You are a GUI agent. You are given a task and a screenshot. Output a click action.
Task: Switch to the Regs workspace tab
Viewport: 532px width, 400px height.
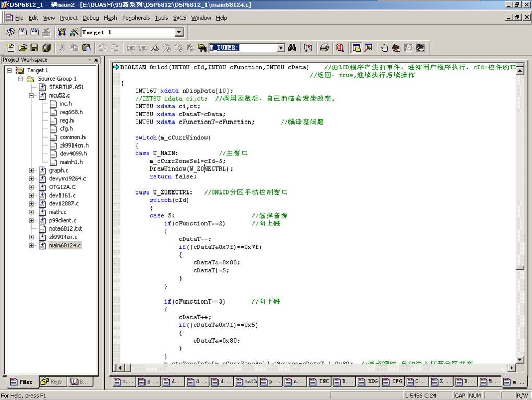point(51,382)
